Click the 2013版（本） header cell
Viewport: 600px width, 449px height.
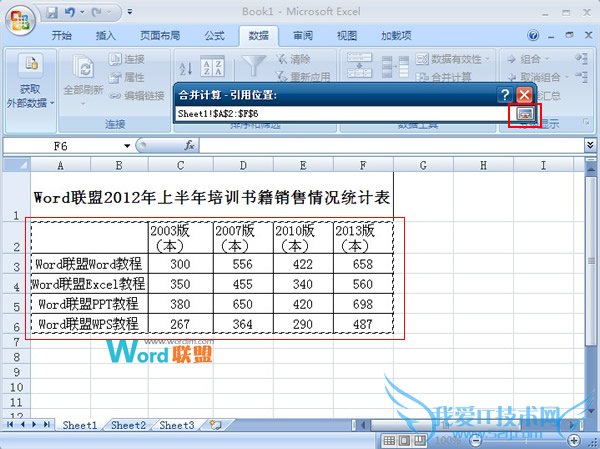363,238
